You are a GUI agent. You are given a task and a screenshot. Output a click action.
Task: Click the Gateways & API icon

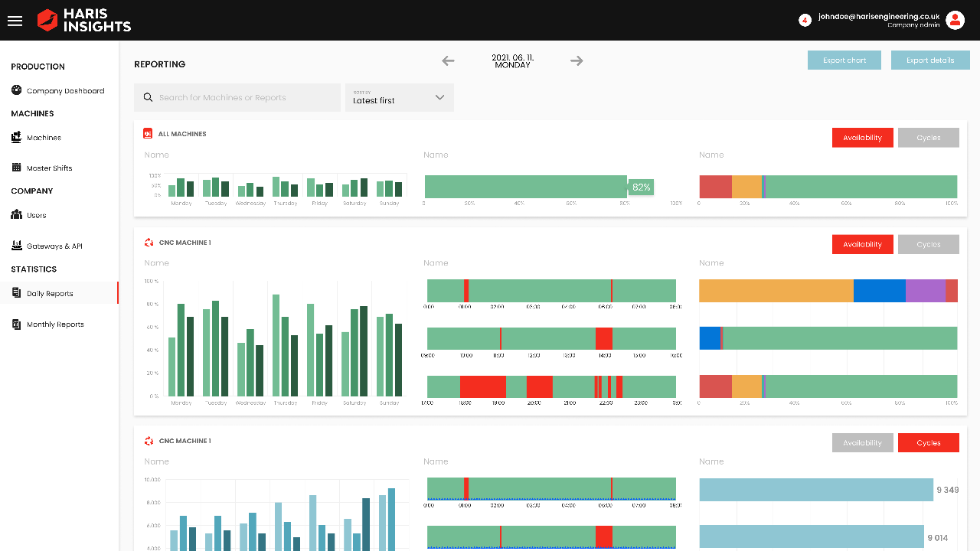17,246
